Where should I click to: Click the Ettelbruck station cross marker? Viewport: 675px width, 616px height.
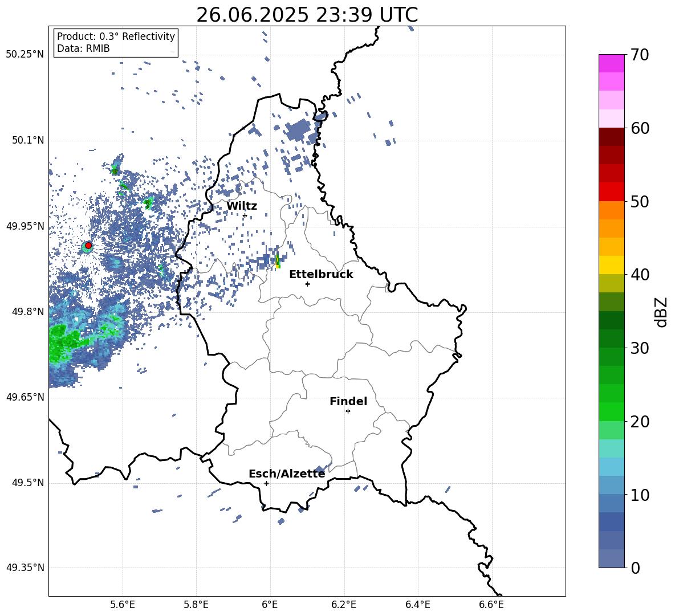pos(307,284)
